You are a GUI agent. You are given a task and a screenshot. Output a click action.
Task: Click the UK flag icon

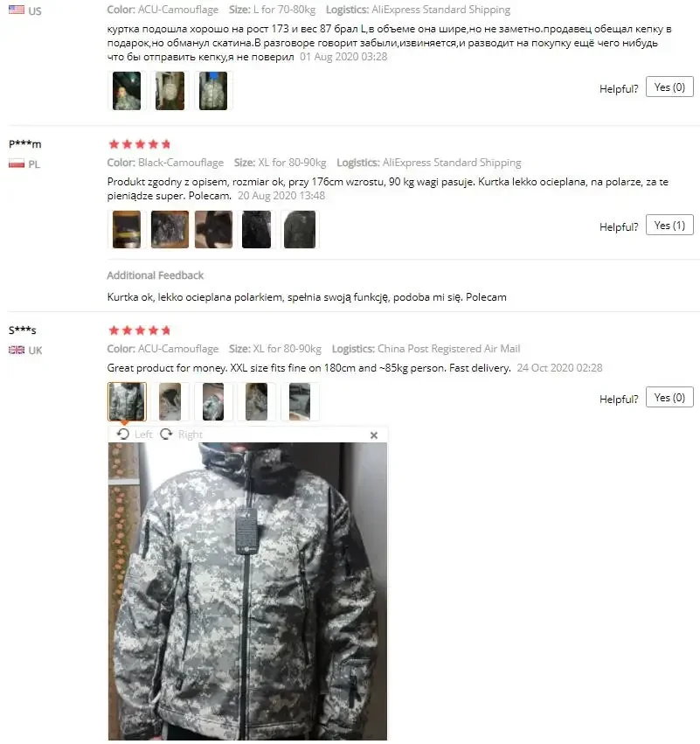pyautogui.click(x=17, y=350)
